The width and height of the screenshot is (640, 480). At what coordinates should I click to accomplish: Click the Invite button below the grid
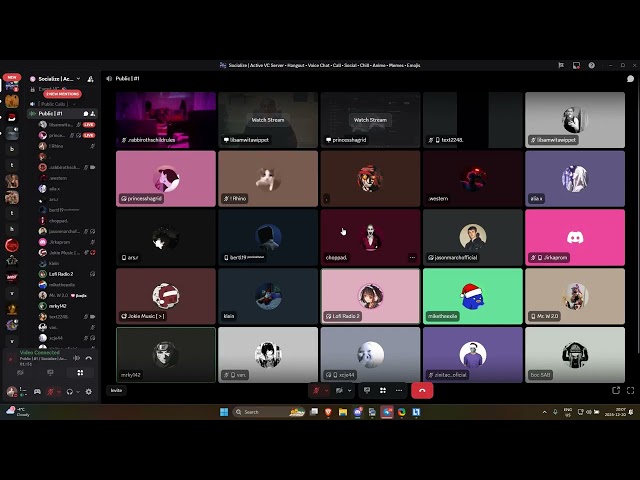click(x=116, y=390)
